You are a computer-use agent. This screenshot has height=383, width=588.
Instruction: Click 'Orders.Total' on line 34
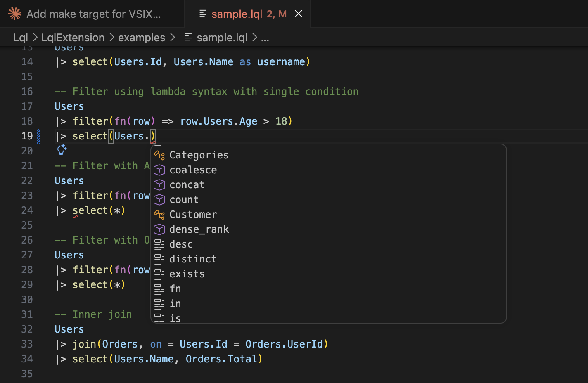[x=222, y=359]
